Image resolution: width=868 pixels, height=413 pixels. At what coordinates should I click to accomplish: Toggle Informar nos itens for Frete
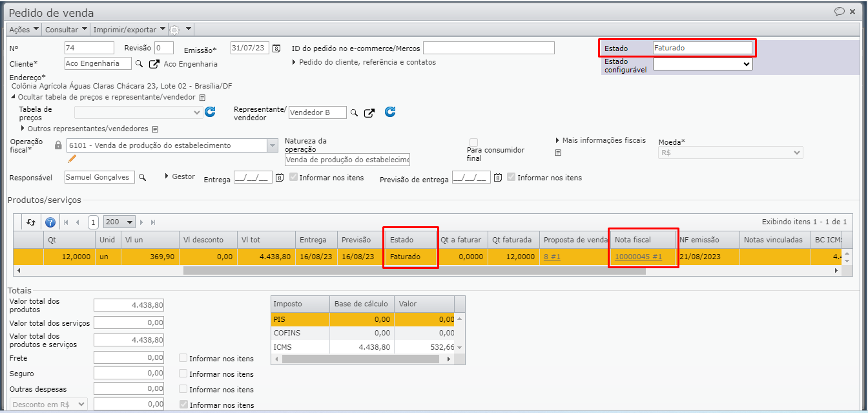[x=183, y=358]
